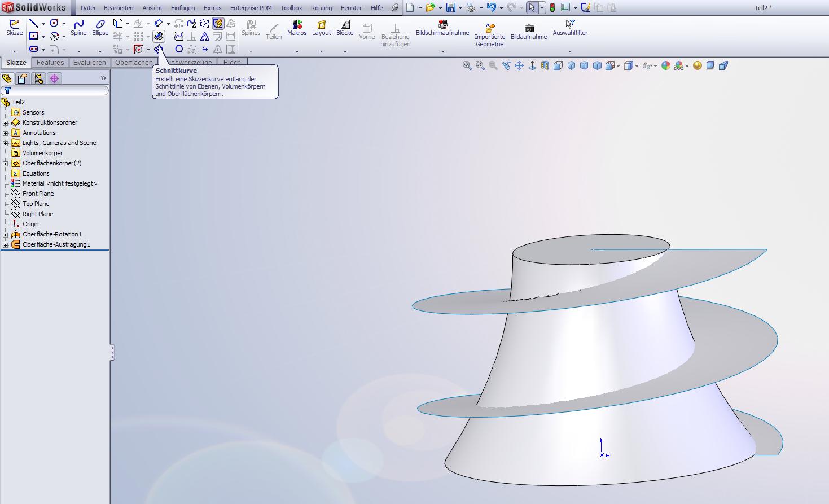Open the dropdown arrow under Bildschirmaufnahme
The height and width of the screenshot is (504, 829).
coord(442,51)
